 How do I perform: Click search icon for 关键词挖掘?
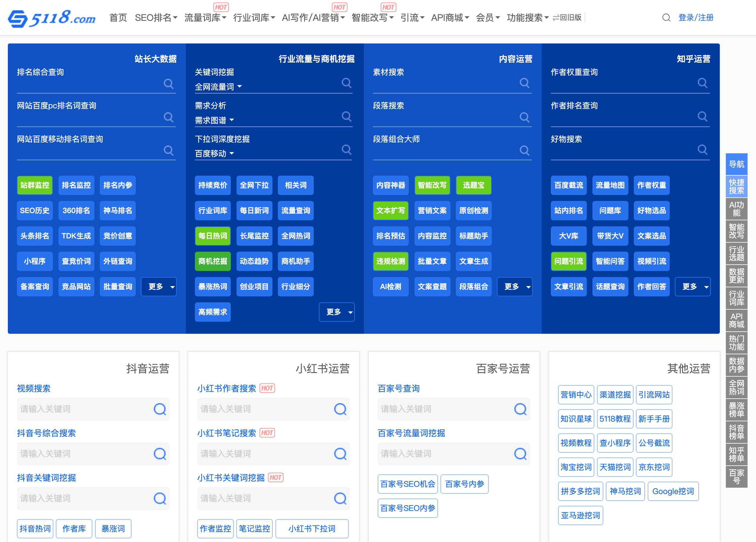tap(347, 83)
